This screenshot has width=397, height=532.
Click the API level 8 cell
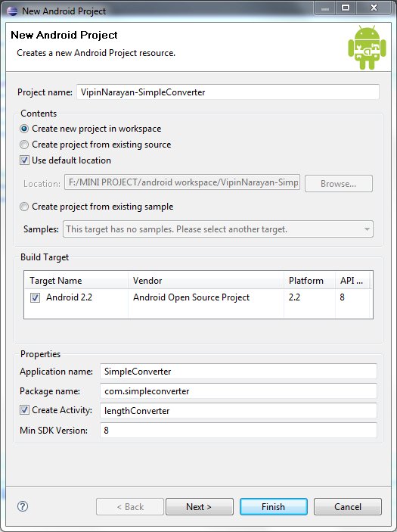point(342,297)
